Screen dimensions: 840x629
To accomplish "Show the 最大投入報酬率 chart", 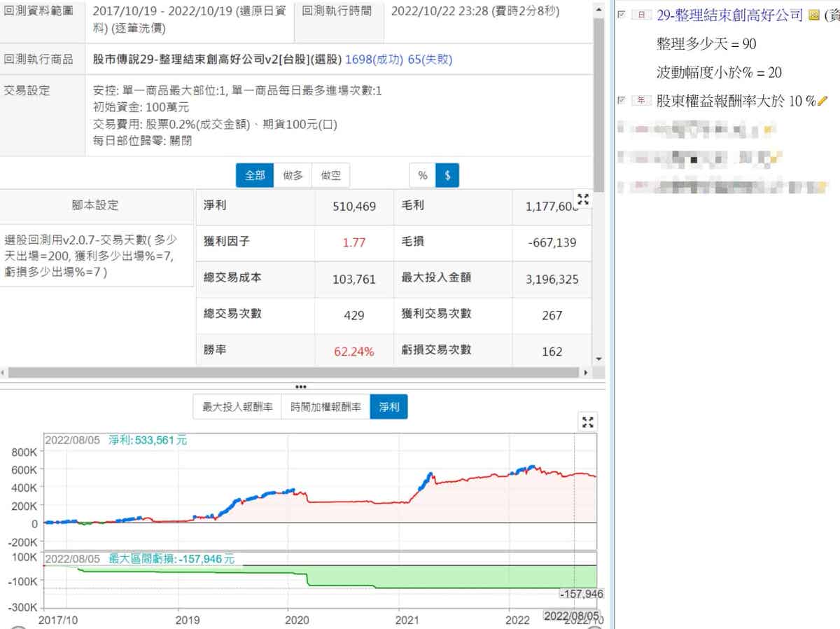I will click(x=237, y=407).
